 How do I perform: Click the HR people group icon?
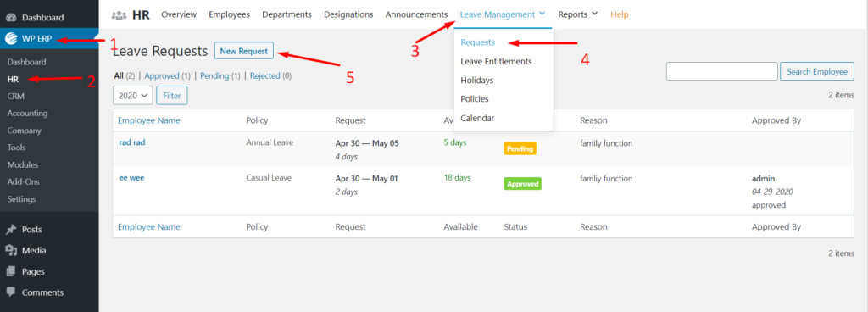click(119, 15)
